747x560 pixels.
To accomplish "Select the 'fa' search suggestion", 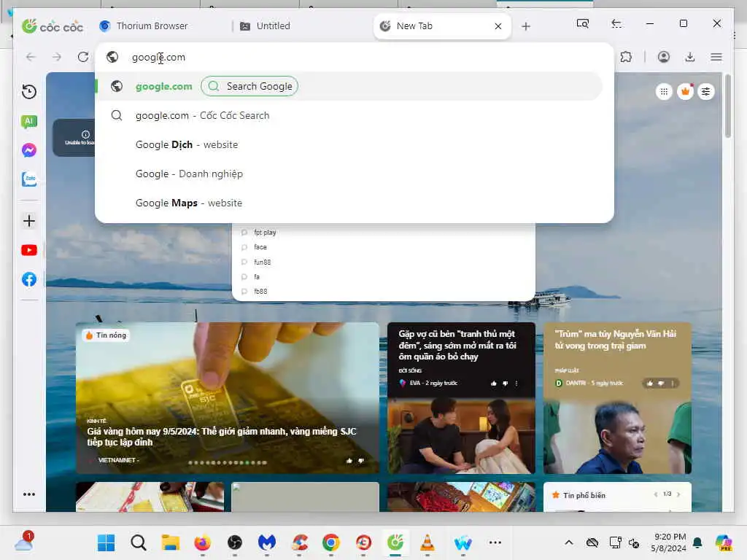I will (384, 276).
